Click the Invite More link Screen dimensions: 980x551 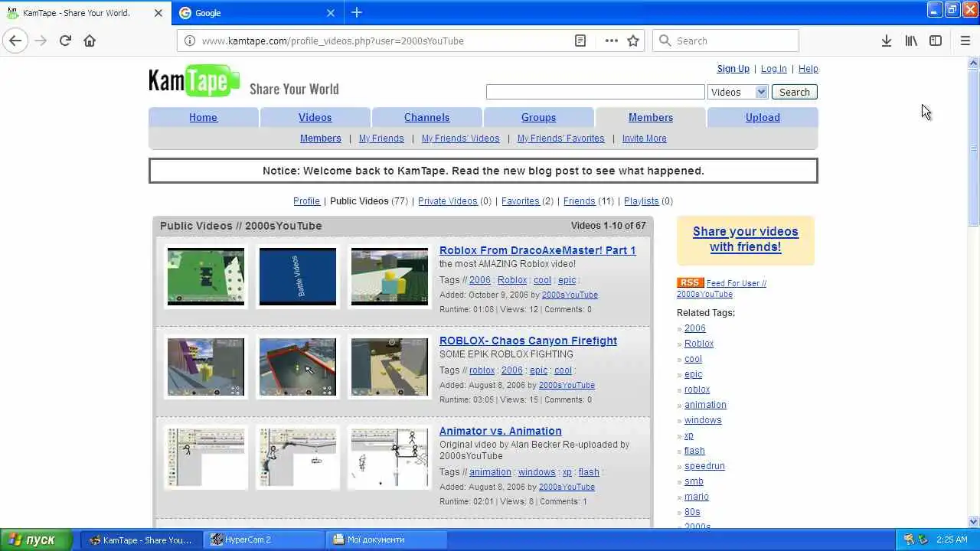click(644, 139)
